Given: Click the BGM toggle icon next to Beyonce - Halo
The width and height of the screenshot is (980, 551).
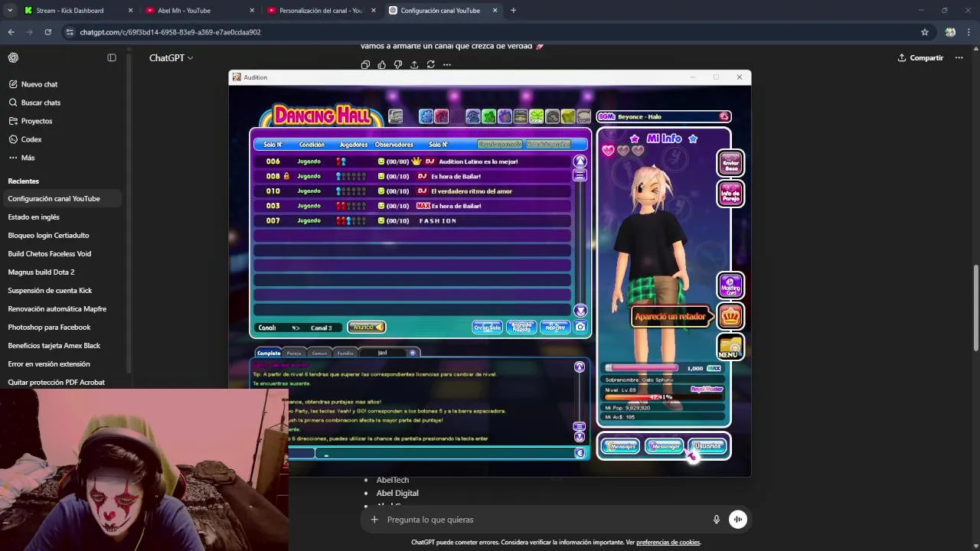Looking at the screenshot, I should [724, 116].
